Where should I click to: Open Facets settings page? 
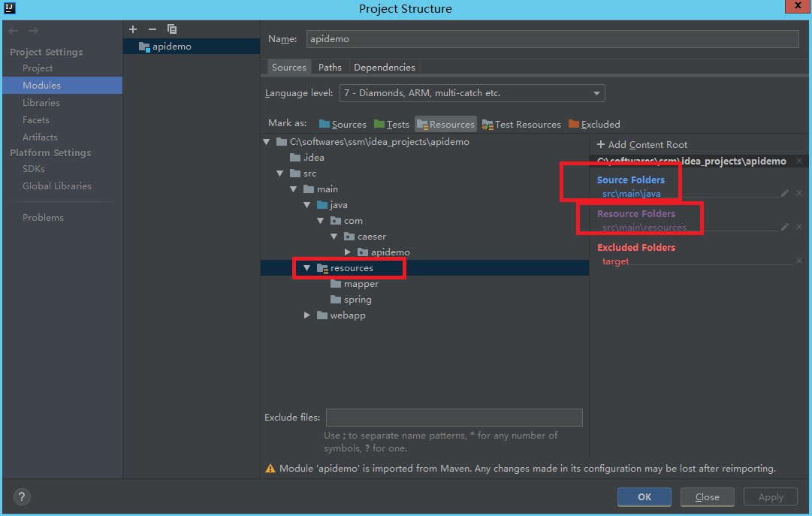click(36, 120)
